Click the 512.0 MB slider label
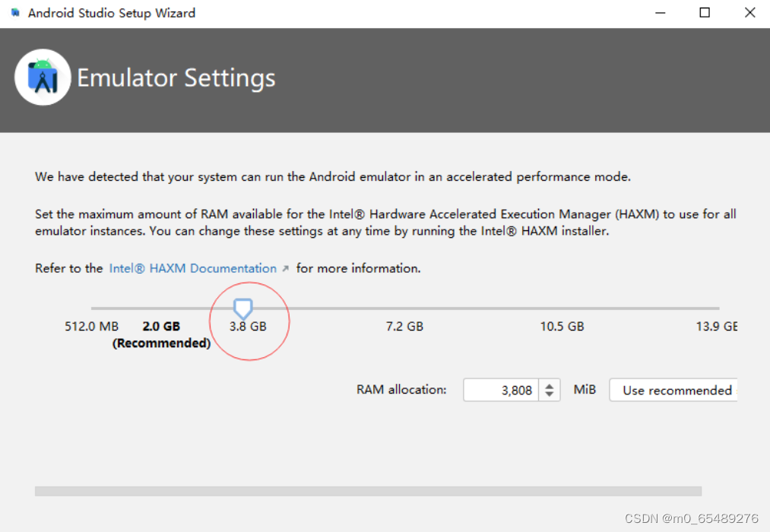770x532 pixels. tap(92, 327)
